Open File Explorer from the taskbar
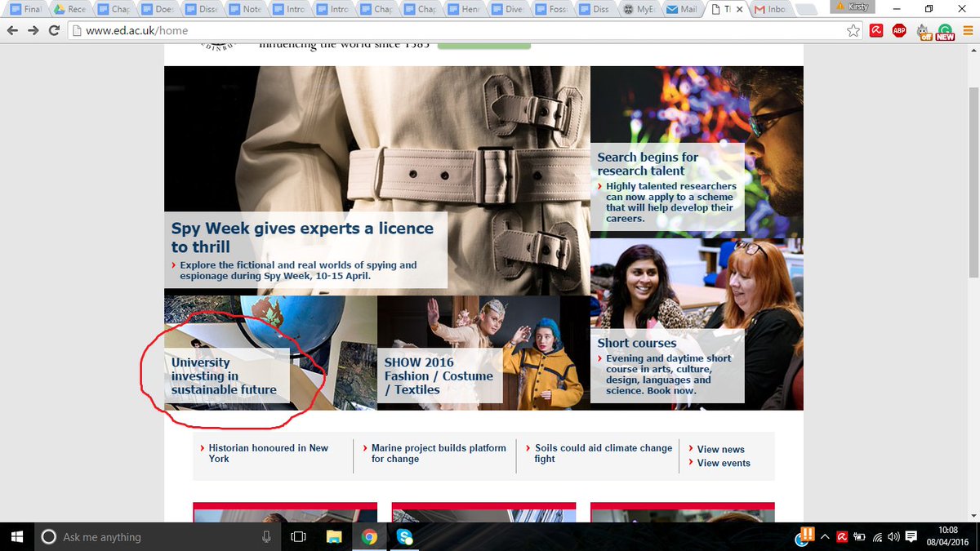The image size is (980, 551). point(333,536)
